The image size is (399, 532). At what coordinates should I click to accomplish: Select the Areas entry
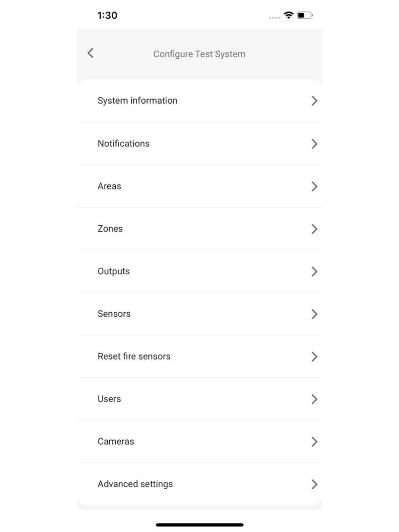click(109, 186)
